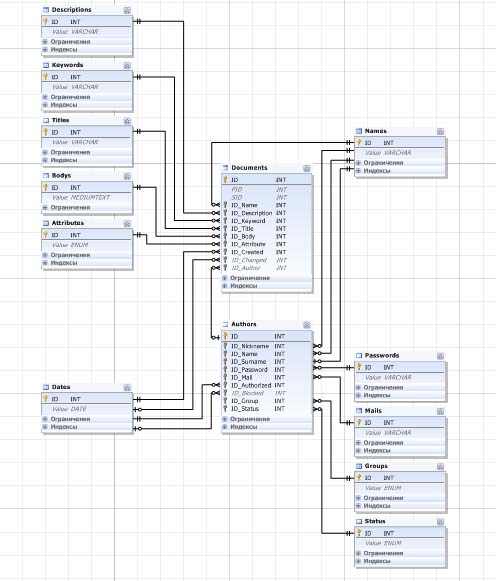Viewport: 496px width, 581px height.
Task: Expand Ограничения in the Status table
Action: point(358,553)
